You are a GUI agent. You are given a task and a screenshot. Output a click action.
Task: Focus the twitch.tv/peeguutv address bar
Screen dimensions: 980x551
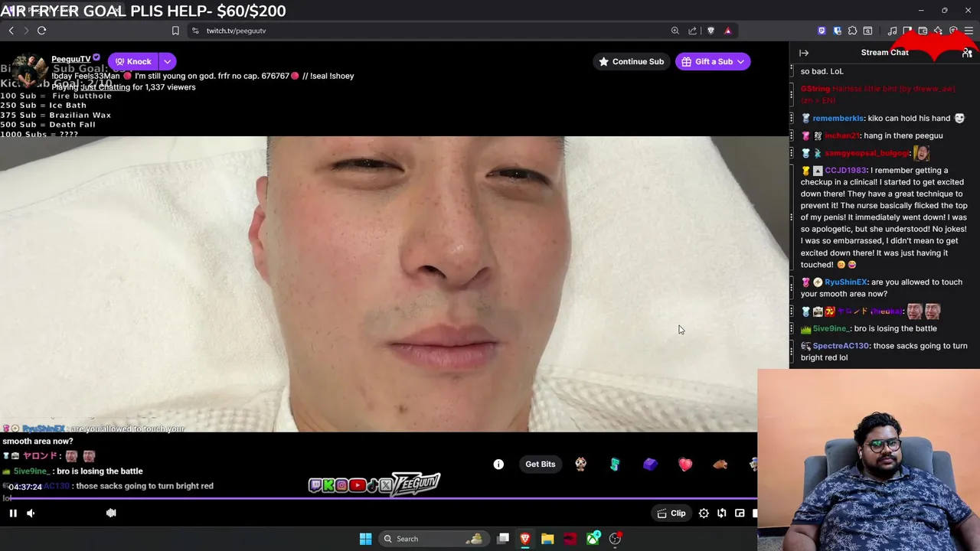429,31
